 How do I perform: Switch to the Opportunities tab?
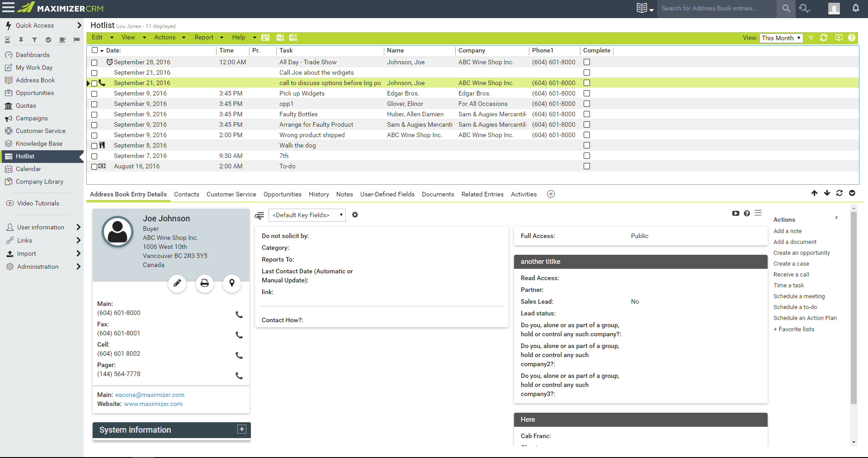(282, 194)
